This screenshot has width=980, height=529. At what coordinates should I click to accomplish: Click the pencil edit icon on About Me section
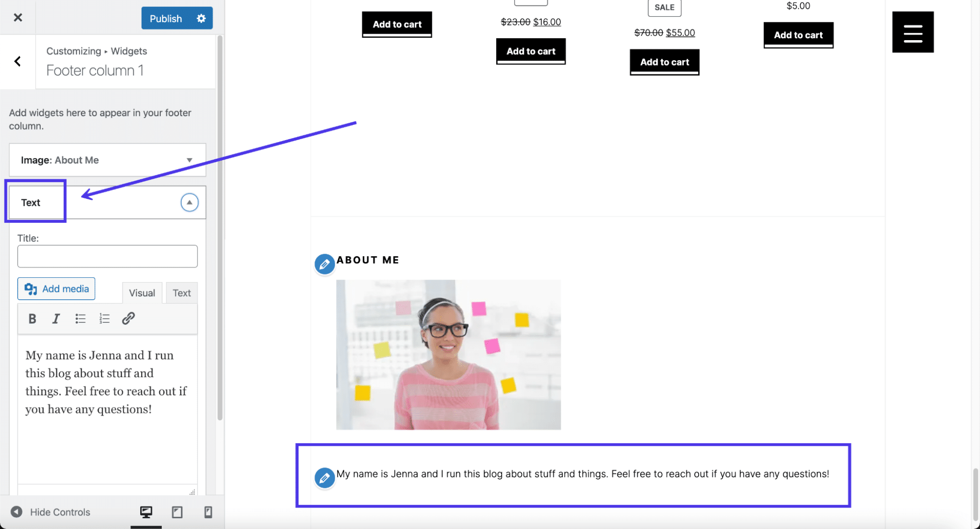325,264
